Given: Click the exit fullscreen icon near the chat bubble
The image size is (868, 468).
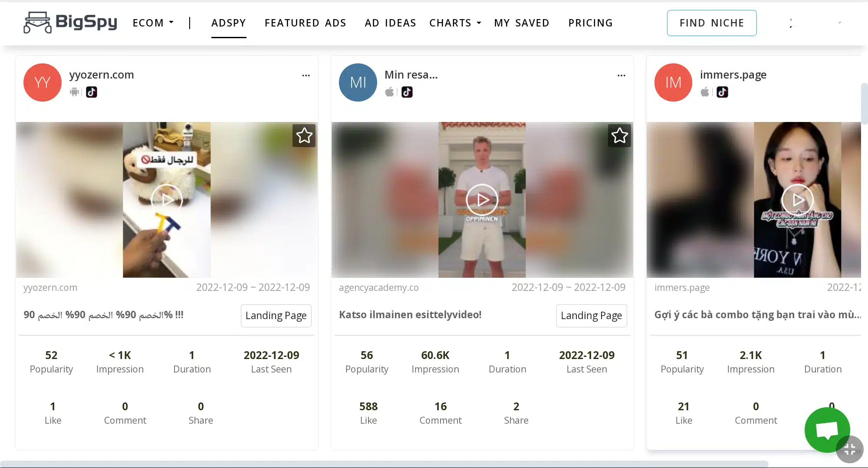Looking at the screenshot, I should (x=849, y=450).
